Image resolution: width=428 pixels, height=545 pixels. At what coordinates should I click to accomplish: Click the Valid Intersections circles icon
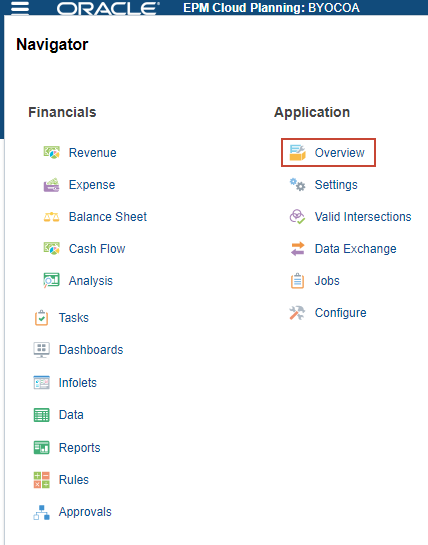coord(298,217)
